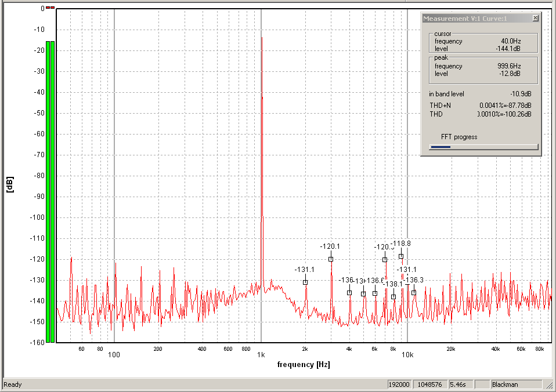The width and height of the screenshot is (556, 392).
Task: Select the -136.3 marker past 10k
Action: pos(414,293)
